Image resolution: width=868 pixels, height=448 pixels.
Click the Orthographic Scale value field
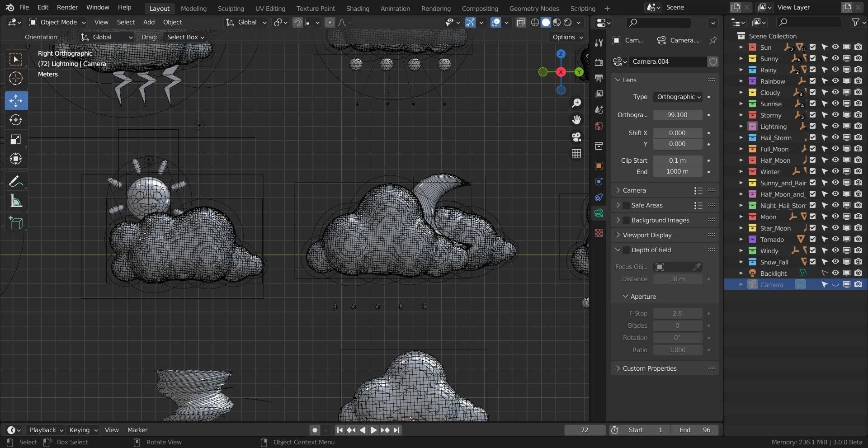pyautogui.click(x=677, y=115)
